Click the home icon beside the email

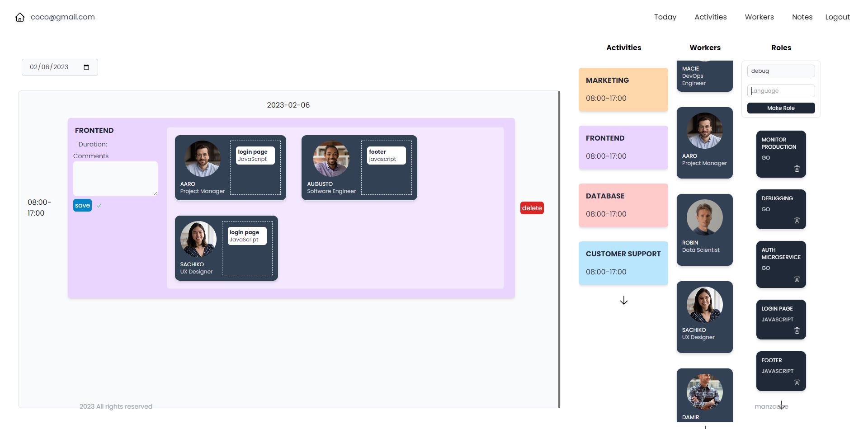point(20,17)
